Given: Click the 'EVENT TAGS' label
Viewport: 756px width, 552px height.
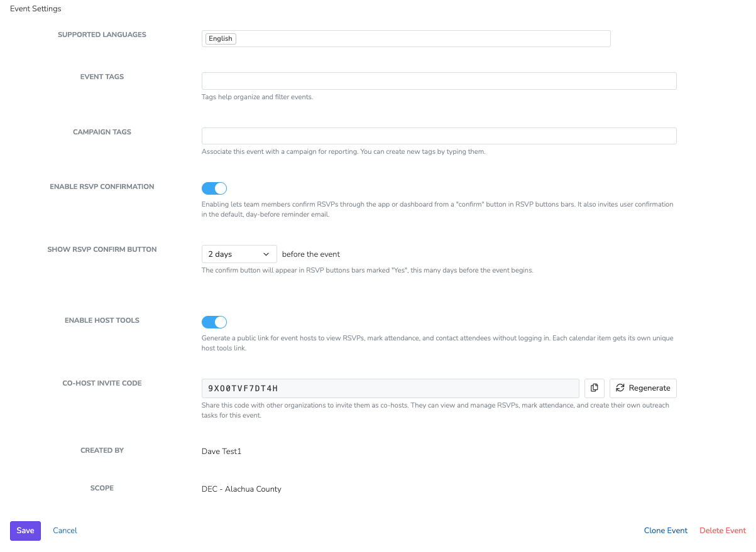Looking at the screenshot, I should tap(102, 77).
